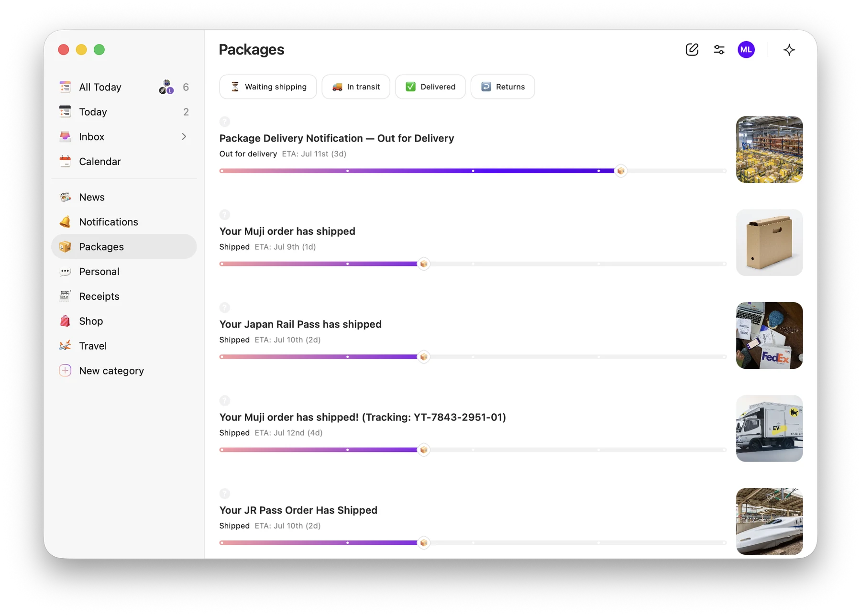Click the 'Out for delivery' status text
This screenshot has height=616, width=861.
point(248,154)
